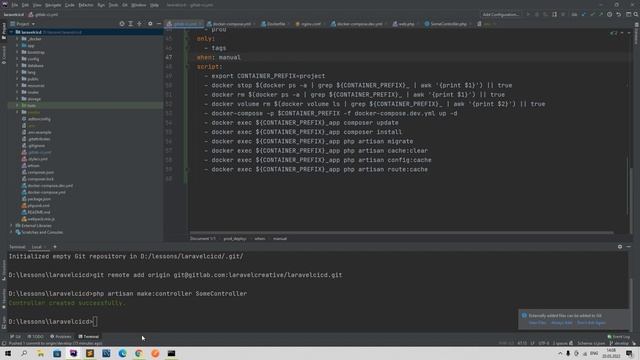Collapse the laravelcicd root folder
The height and width of the screenshot is (360, 640).
click(11, 32)
